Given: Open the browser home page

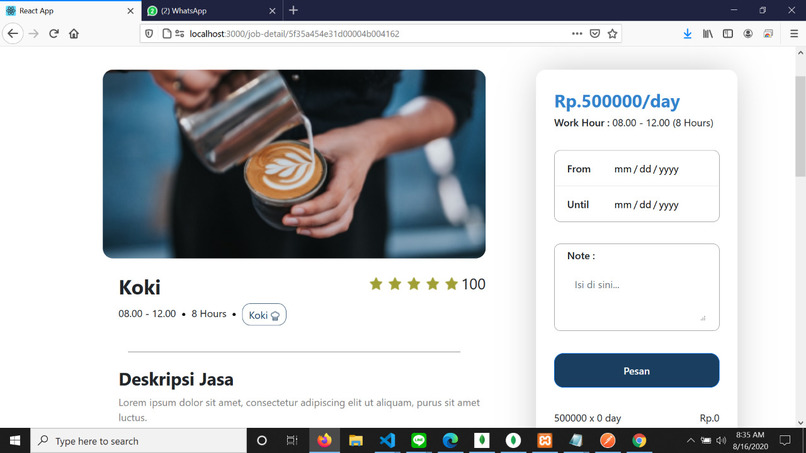Looking at the screenshot, I should [74, 34].
